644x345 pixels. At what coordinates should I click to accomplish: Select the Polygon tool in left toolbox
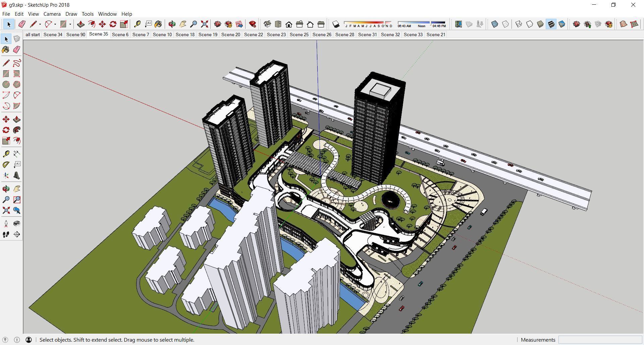coord(17,84)
